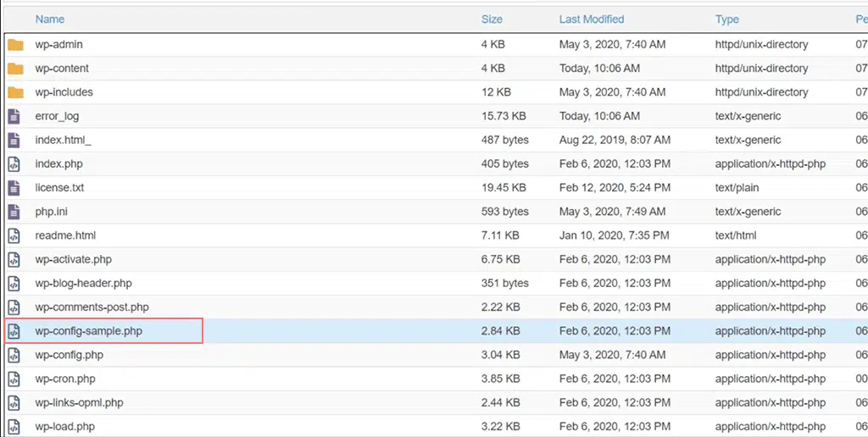Click the index.html_ file icon
Image resolution: width=868 pixels, height=437 pixels.
pos(14,140)
